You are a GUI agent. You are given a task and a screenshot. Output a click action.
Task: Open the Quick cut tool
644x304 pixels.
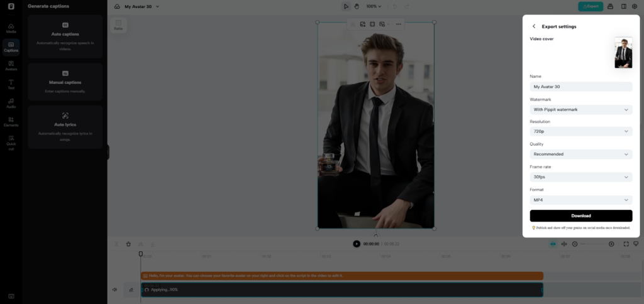(11, 143)
